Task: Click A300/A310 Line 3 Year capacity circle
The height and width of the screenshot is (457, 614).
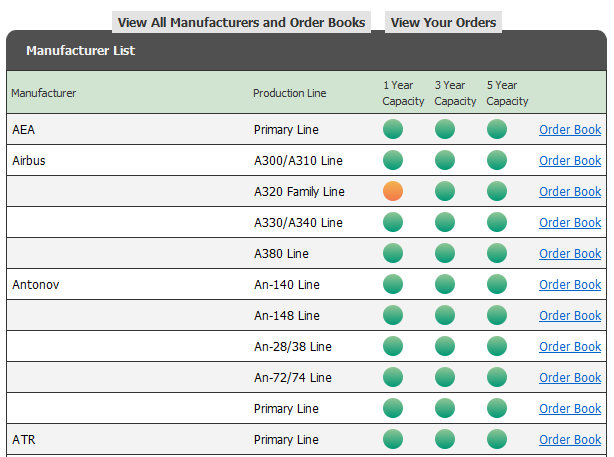Action: (x=445, y=160)
